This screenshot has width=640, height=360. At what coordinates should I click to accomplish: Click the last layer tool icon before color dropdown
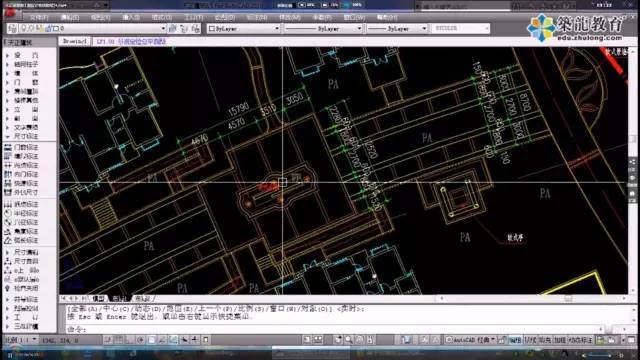tap(196, 29)
